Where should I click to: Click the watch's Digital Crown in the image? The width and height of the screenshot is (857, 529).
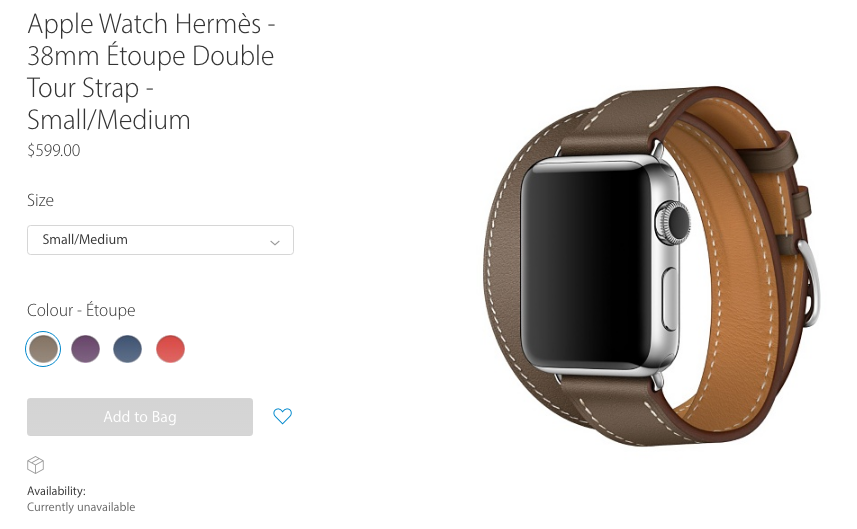point(673,222)
